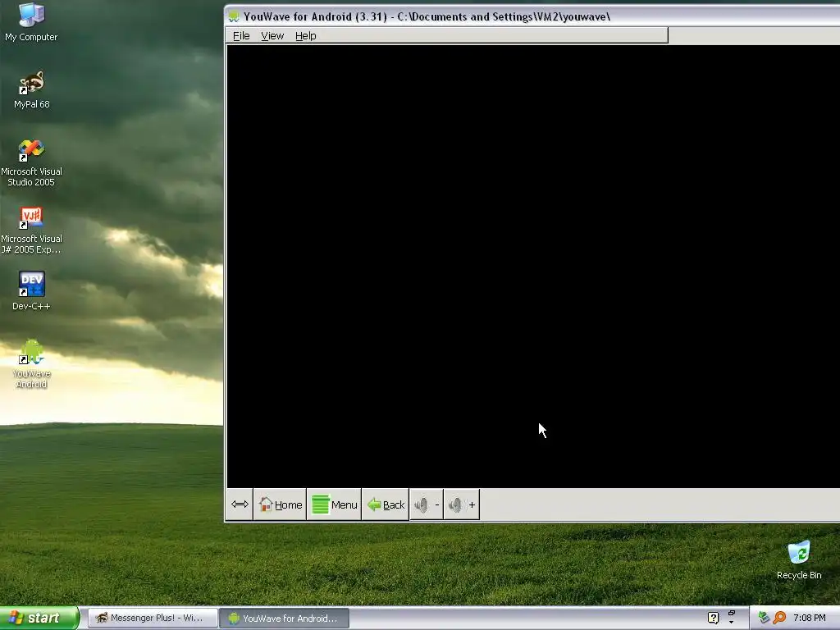Click the green network tray icon
The height and width of the screenshot is (630, 840).
point(764,618)
